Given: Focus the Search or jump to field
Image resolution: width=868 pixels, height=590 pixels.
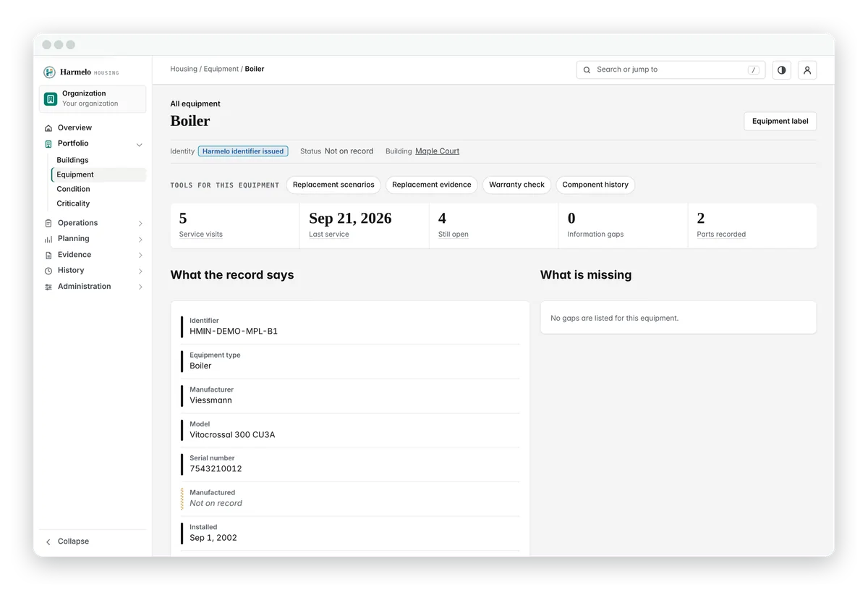Looking at the screenshot, I should tap(671, 70).
